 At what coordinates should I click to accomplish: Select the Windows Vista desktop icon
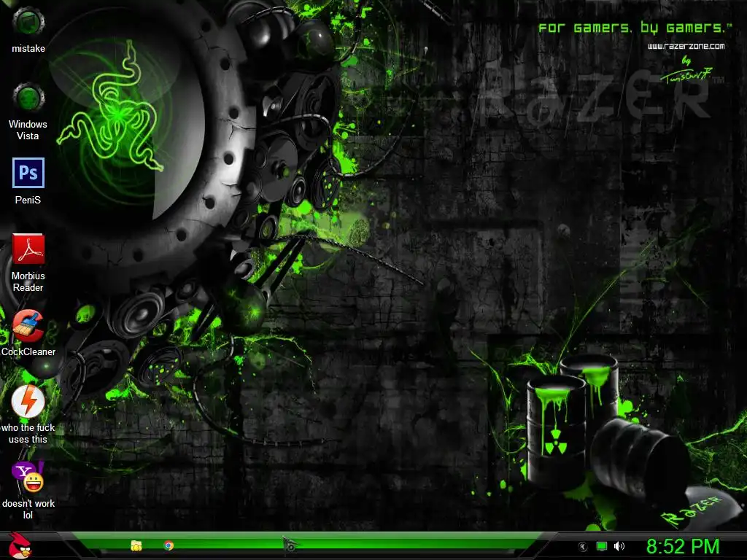[x=28, y=98]
